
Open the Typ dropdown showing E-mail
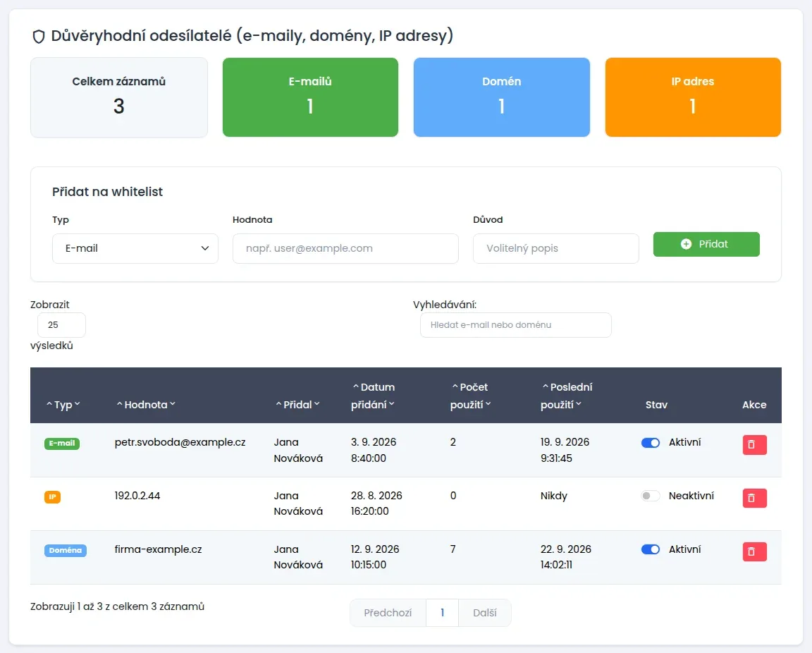tap(135, 248)
